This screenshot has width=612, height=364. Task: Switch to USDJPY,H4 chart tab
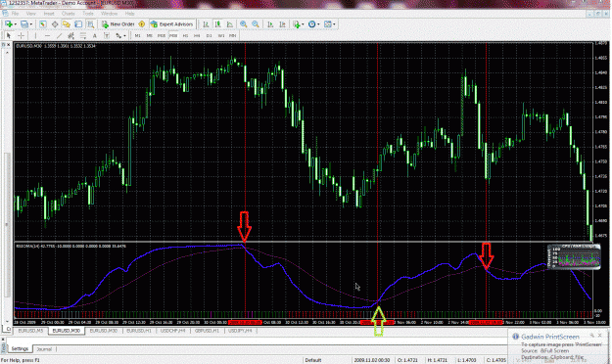[x=240, y=331]
